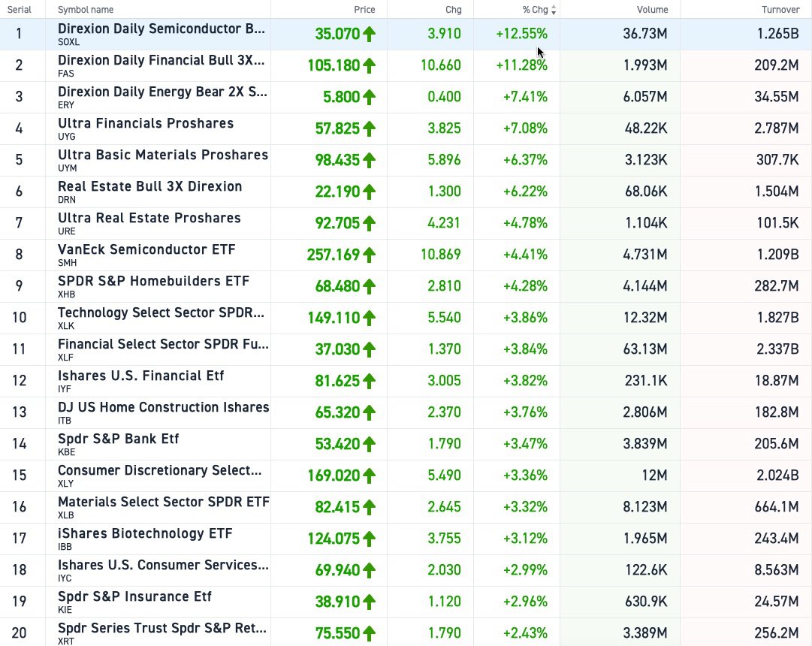Click the turnover value 1.265B
812x646 pixels.
pyautogui.click(x=777, y=34)
